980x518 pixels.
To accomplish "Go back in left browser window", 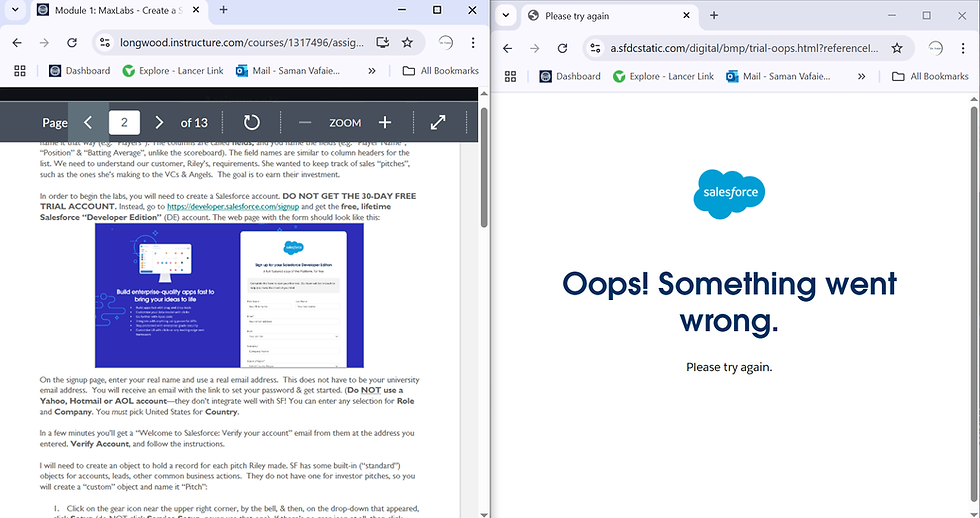I will click(17, 42).
